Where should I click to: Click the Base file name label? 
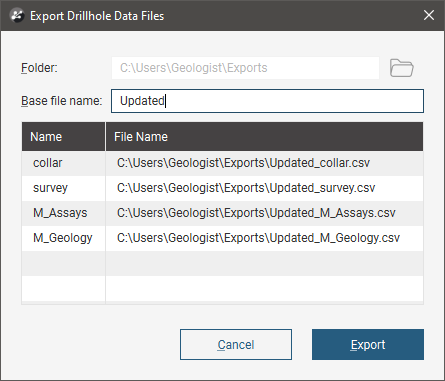click(x=62, y=101)
